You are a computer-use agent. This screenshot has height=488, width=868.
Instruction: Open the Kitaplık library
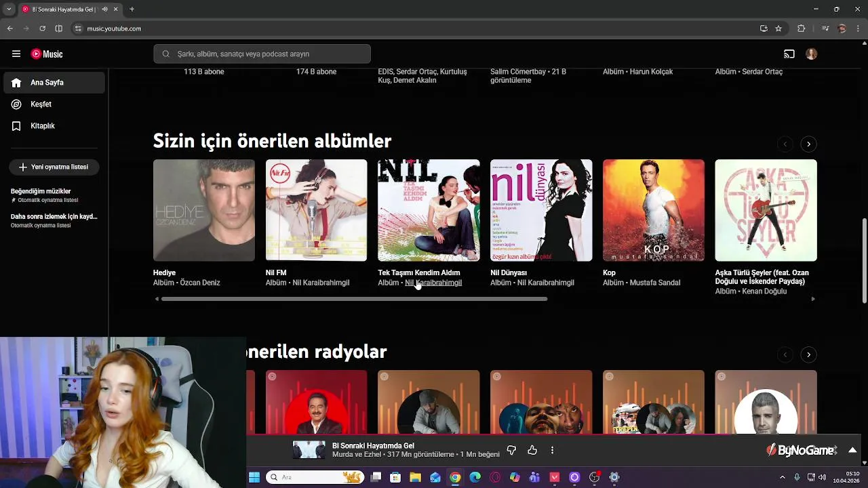pyautogui.click(x=54, y=126)
